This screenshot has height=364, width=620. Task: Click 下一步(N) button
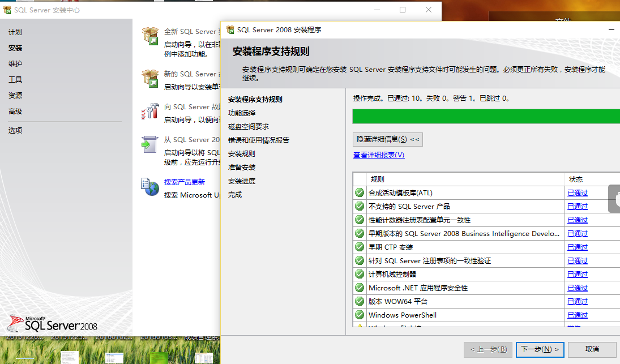[x=540, y=349]
